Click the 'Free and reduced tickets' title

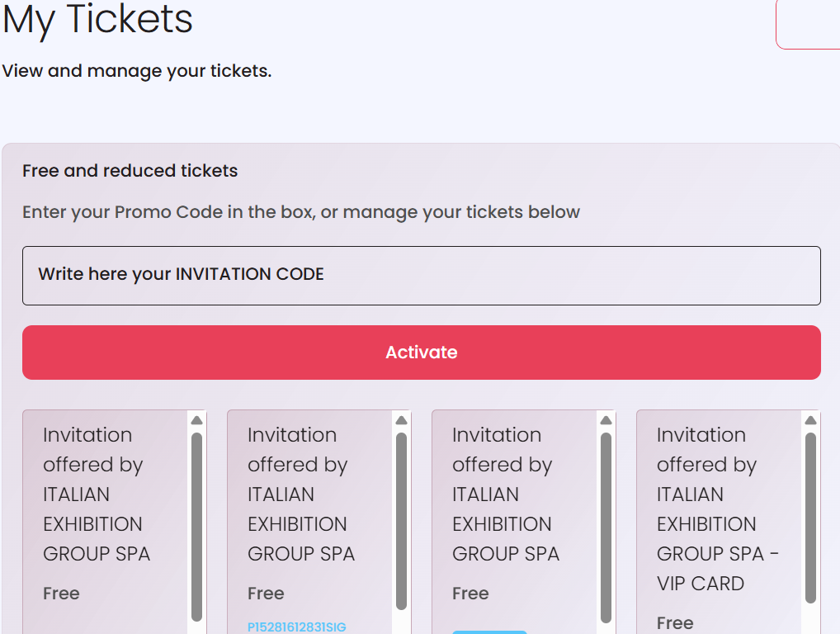point(130,171)
